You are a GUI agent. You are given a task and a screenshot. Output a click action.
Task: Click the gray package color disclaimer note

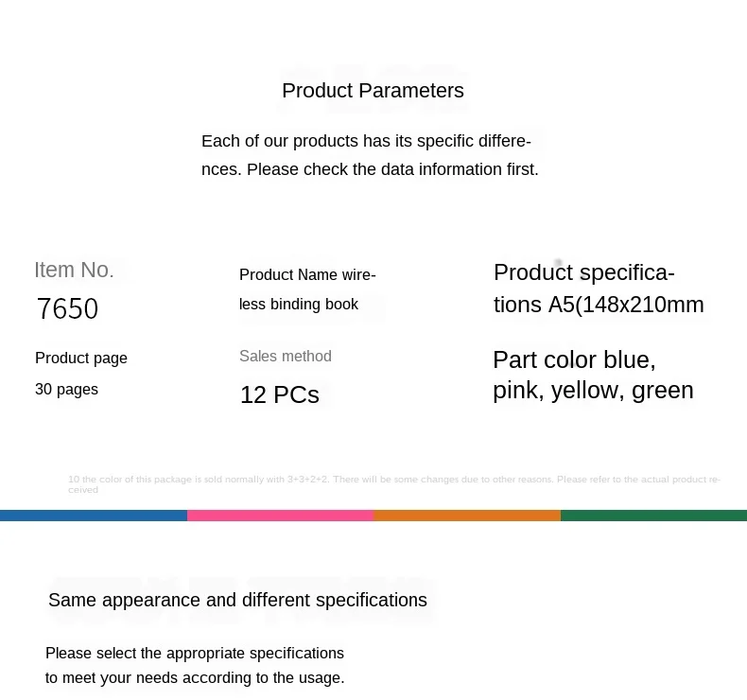click(x=394, y=484)
